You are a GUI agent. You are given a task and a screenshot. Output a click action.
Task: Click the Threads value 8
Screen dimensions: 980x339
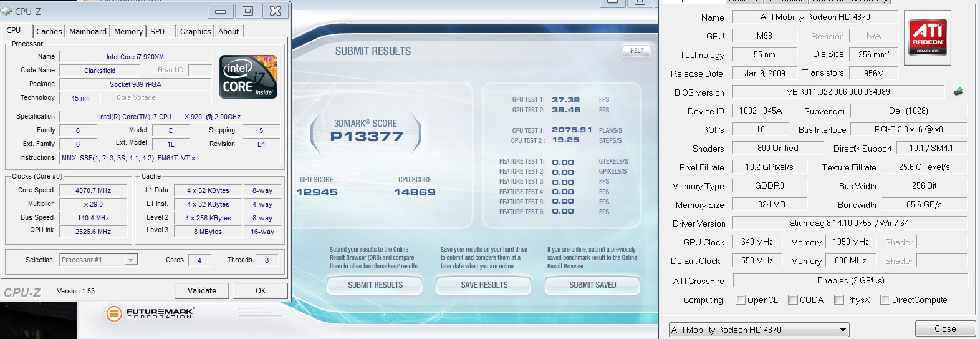click(267, 260)
